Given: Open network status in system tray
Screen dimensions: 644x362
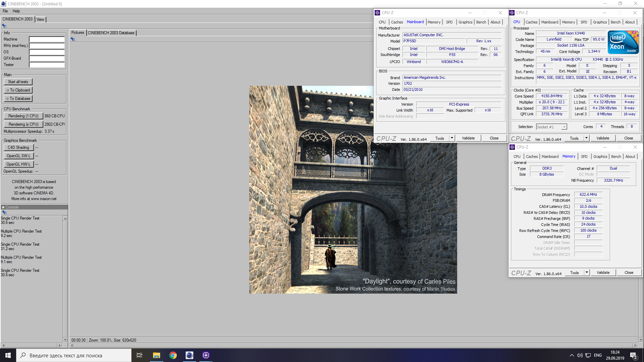Looking at the screenshot, I should pyautogui.click(x=588, y=355).
